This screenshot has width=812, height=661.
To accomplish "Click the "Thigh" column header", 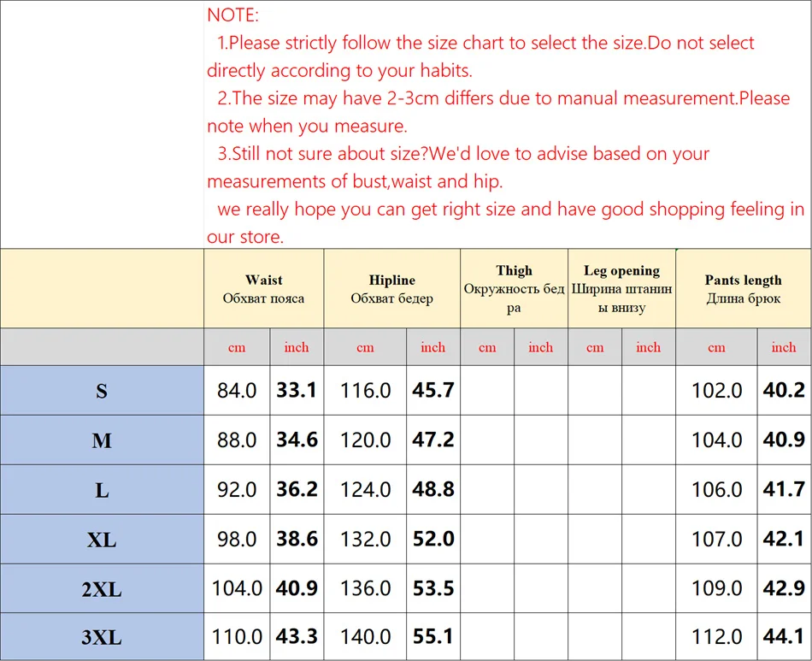I will tap(514, 288).
